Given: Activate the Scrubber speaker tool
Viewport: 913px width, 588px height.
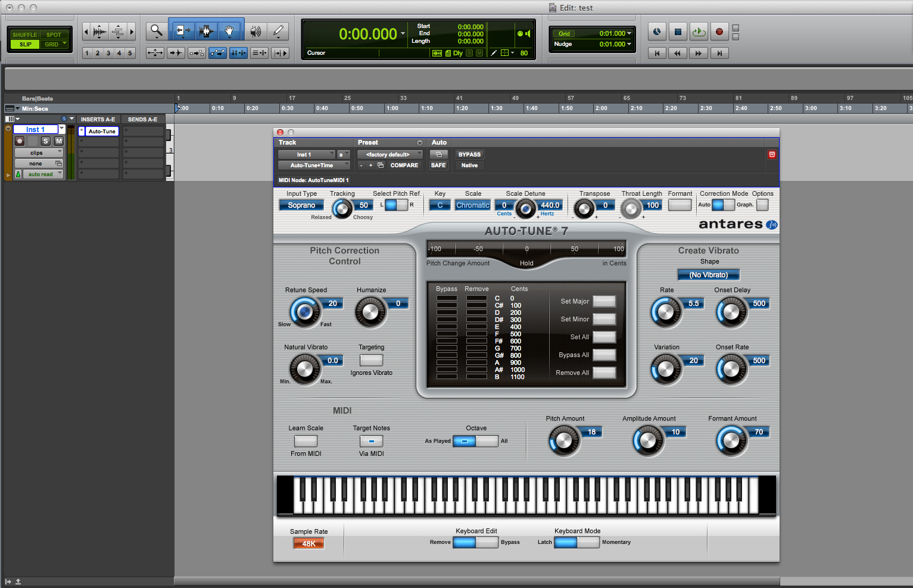Looking at the screenshot, I should click(x=255, y=31).
